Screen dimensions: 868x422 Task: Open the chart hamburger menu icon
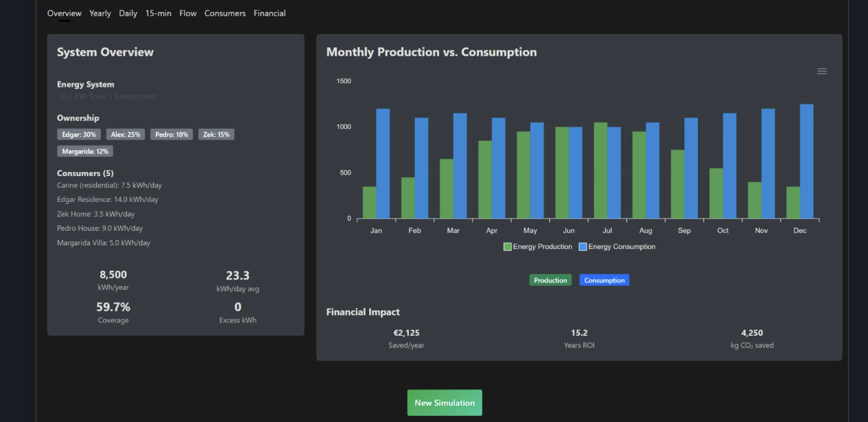pos(822,71)
